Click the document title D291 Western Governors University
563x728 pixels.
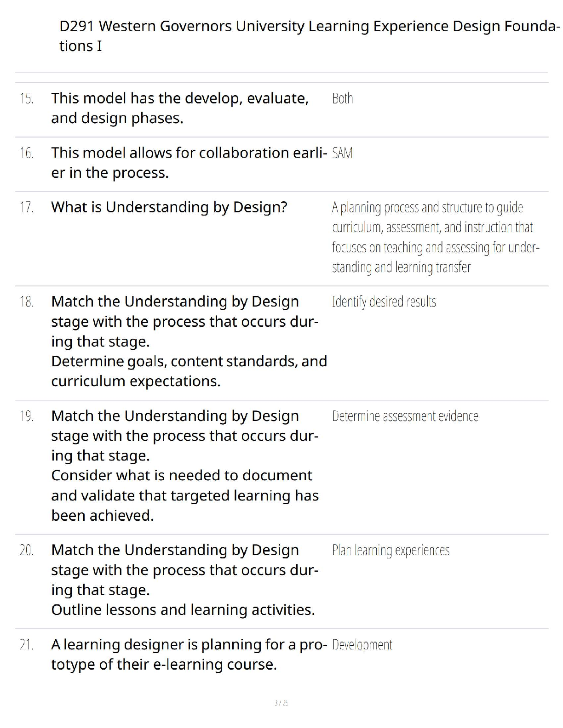coord(310,36)
